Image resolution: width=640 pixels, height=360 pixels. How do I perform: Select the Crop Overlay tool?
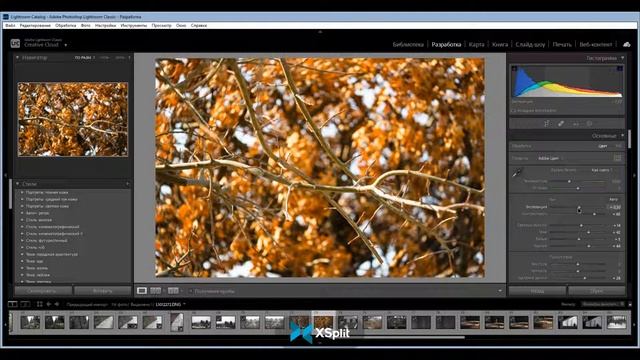click(546, 123)
